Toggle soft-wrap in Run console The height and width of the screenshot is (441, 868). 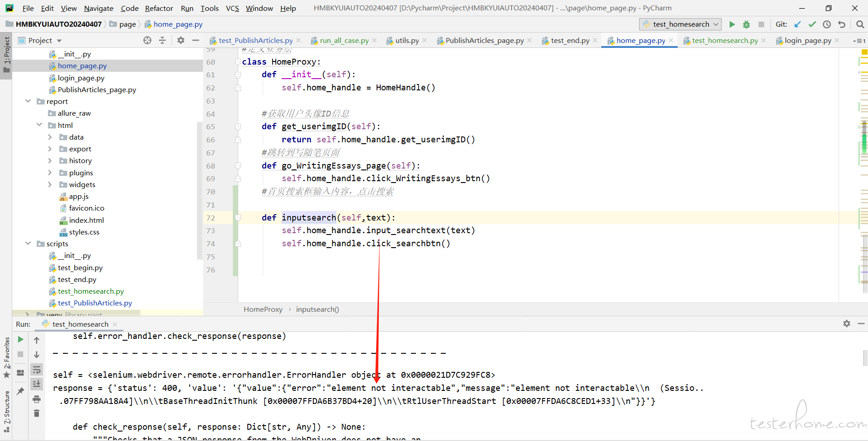click(37, 370)
